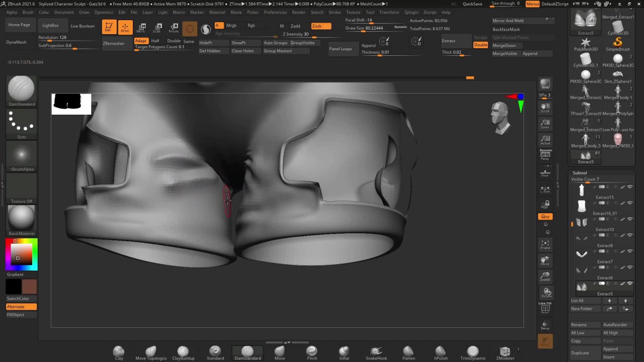Click the Inflat brush icon
Viewport: 644px width, 362px height.
344,351
